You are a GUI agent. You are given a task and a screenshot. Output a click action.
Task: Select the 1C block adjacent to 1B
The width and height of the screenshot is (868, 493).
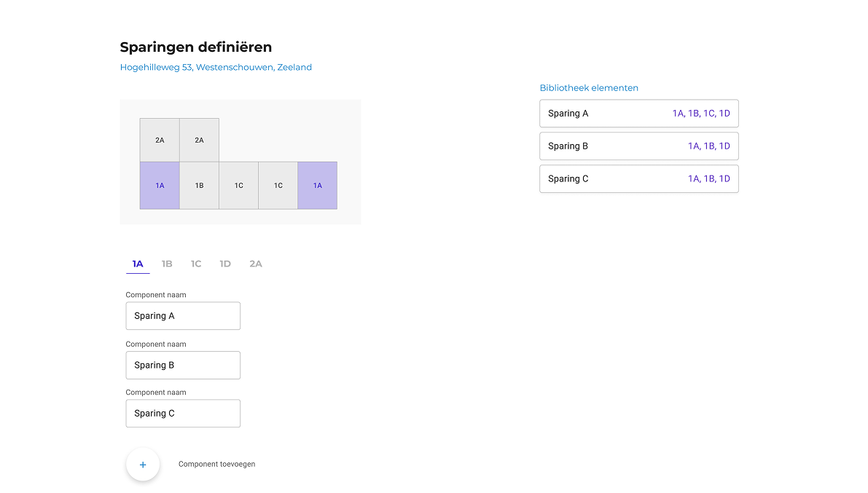tap(238, 186)
